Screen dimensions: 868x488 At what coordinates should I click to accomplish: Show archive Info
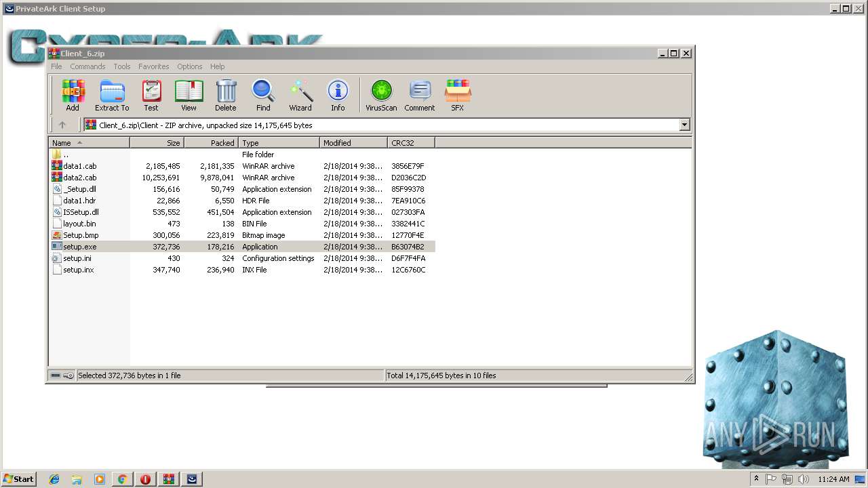pyautogui.click(x=338, y=95)
